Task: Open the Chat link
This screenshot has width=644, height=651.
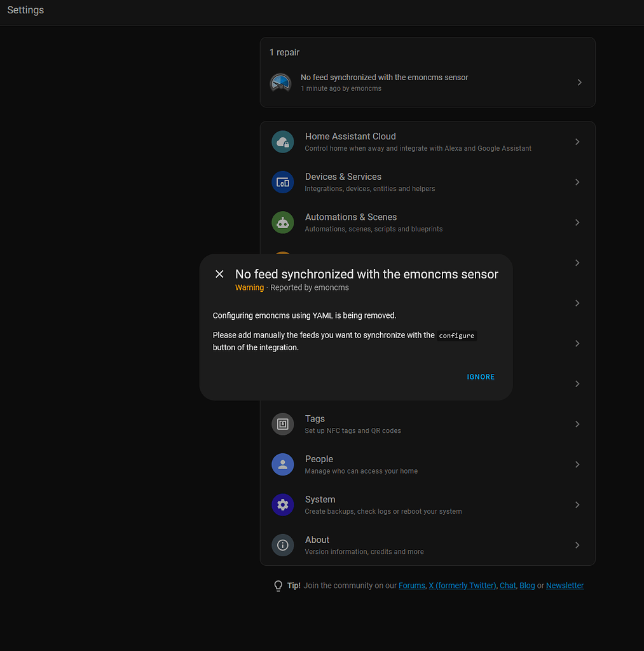Action: 507,585
